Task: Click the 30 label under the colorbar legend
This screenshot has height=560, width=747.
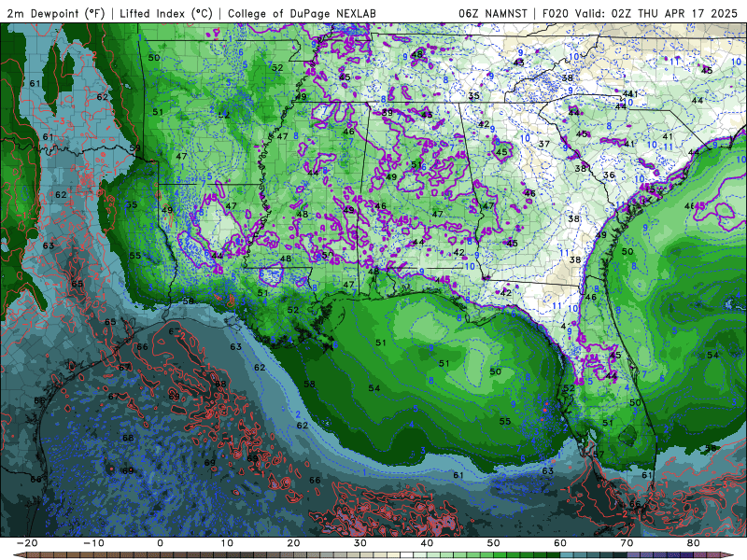Action: click(360, 543)
